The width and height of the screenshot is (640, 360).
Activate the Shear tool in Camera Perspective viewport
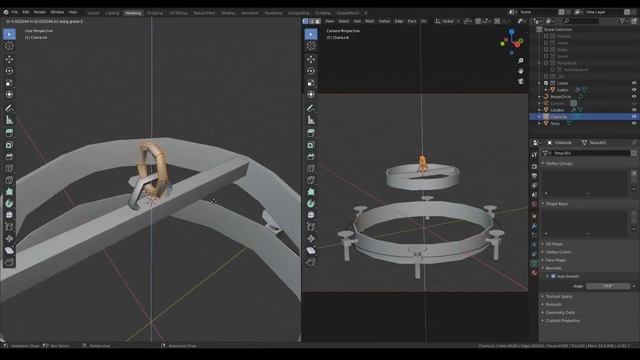311,250
